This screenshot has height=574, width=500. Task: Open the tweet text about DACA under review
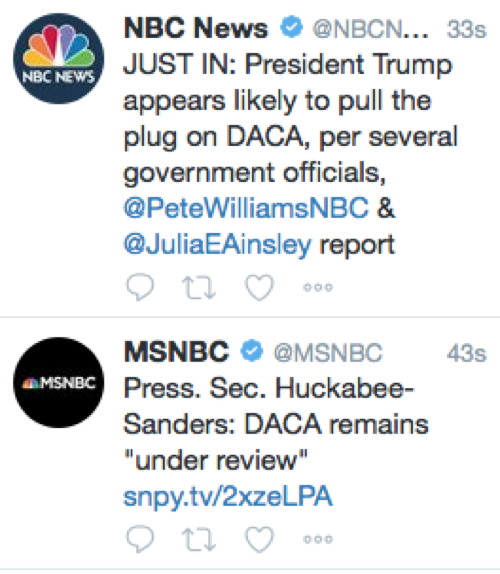(x=275, y=425)
